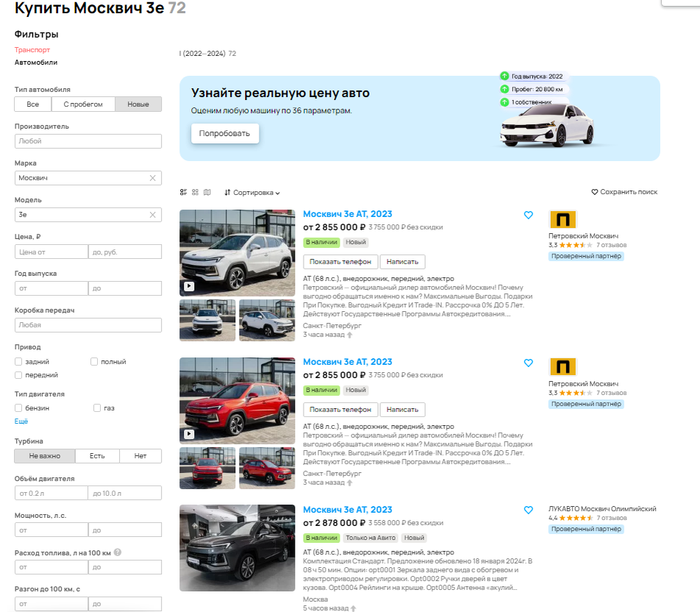Tick the бензин engine checkbox
Image resolution: width=700 pixels, height=612 pixels.
tap(18, 408)
